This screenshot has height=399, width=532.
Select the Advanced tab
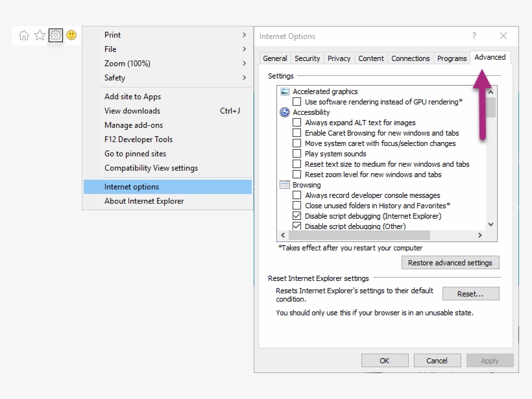(x=490, y=57)
